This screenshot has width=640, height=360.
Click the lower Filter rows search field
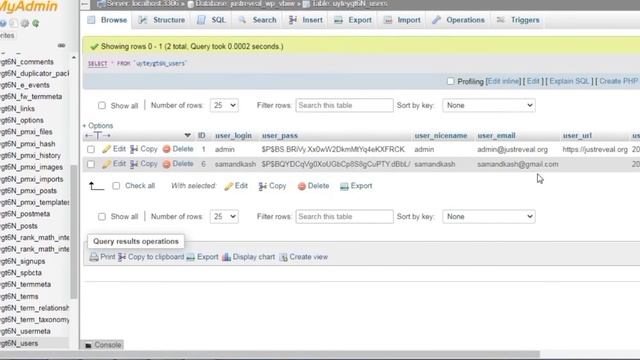(344, 216)
